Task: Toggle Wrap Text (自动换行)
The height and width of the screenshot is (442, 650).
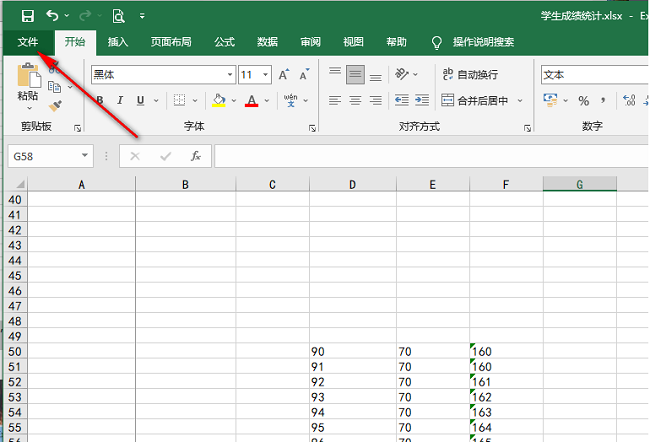Action: tap(469, 75)
